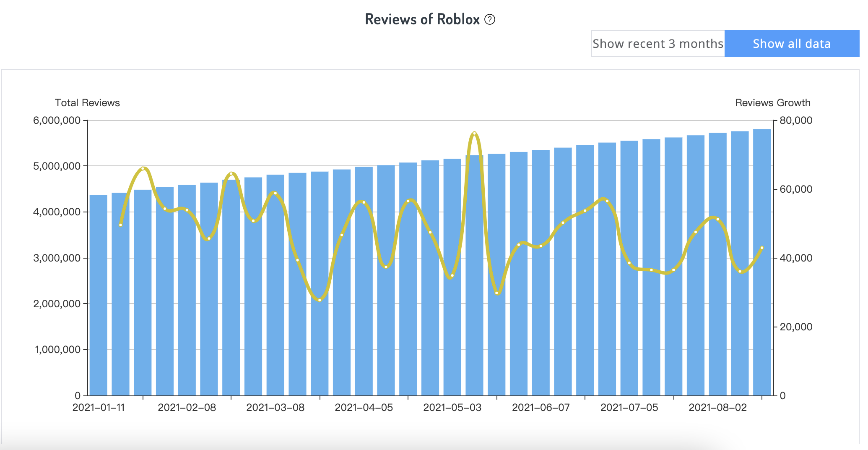Click the 6,000,000 label on left axis
868x450 pixels.
[x=57, y=121]
